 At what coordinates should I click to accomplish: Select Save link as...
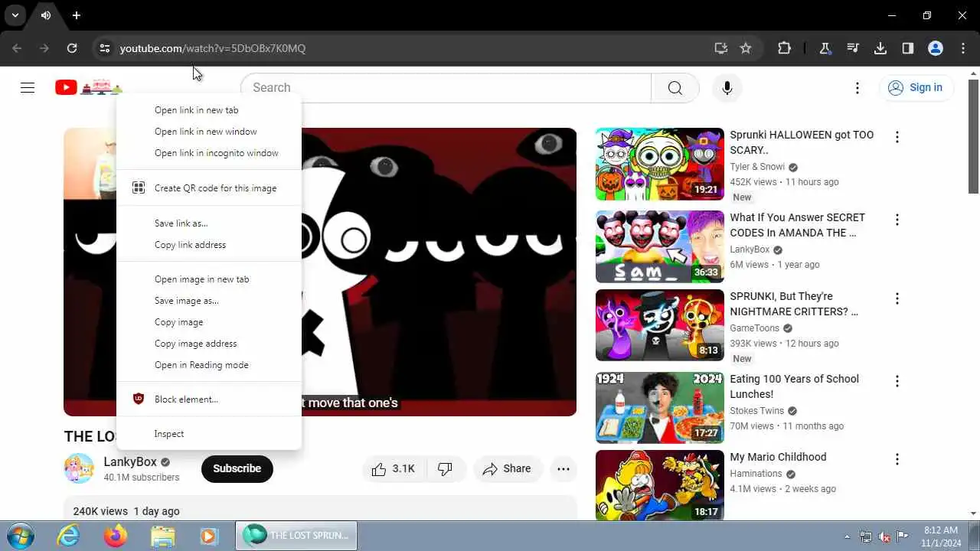click(x=209, y=223)
